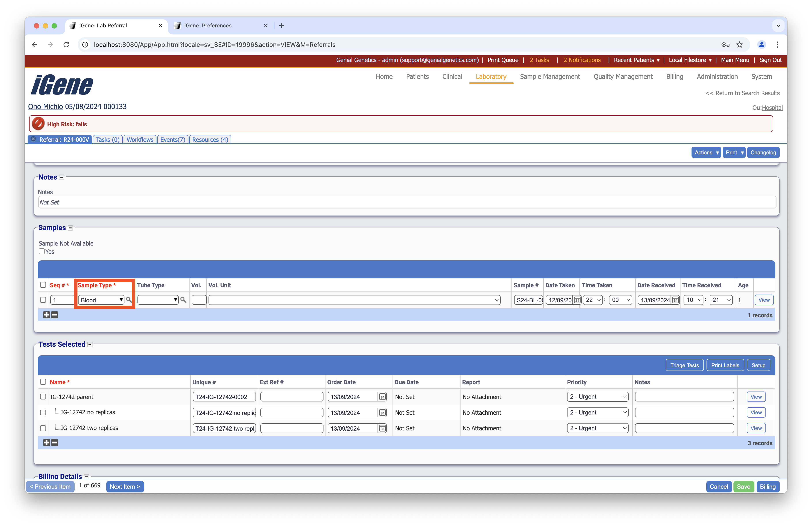Check the sample row 1 checkbox

[43, 300]
